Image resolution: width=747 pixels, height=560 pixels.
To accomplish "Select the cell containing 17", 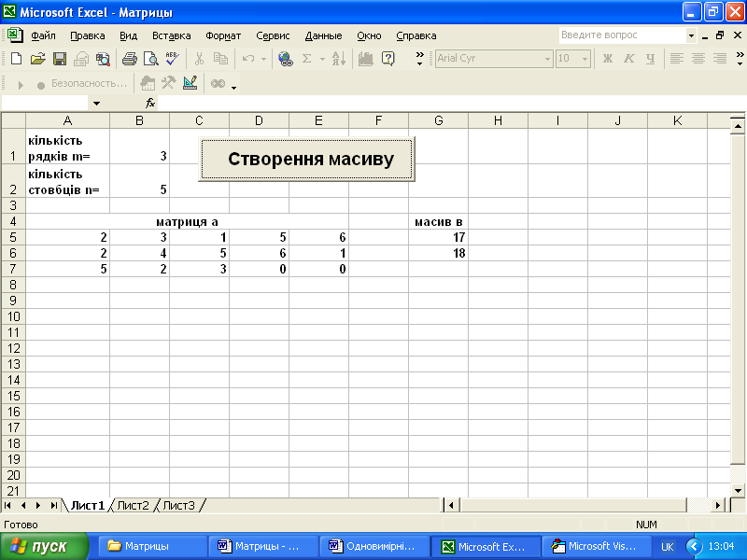I will (438, 237).
